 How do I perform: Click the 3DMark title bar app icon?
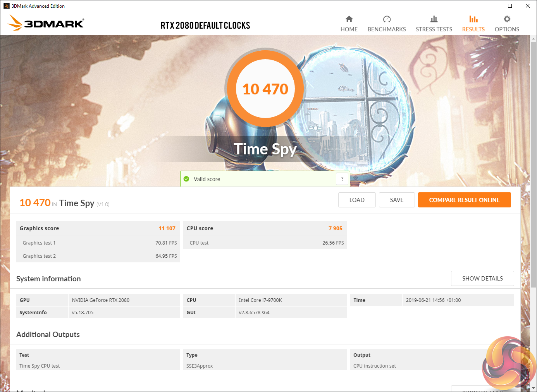click(7, 6)
